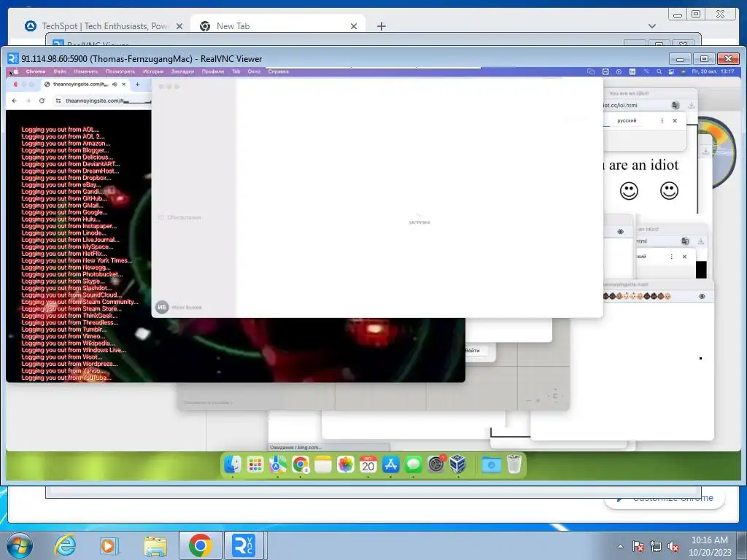Click translate icon next to lol.html address

click(676, 105)
